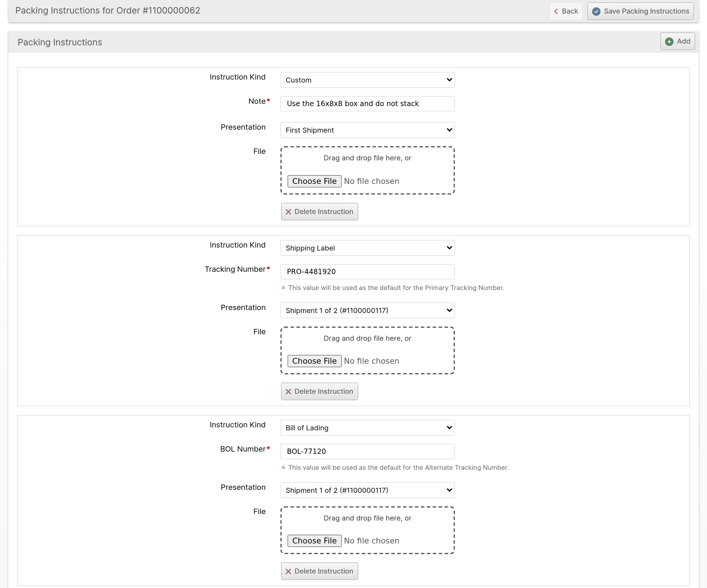Open Presentation dropdown under Tracking Number
707x588 pixels.
tap(367, 310)
